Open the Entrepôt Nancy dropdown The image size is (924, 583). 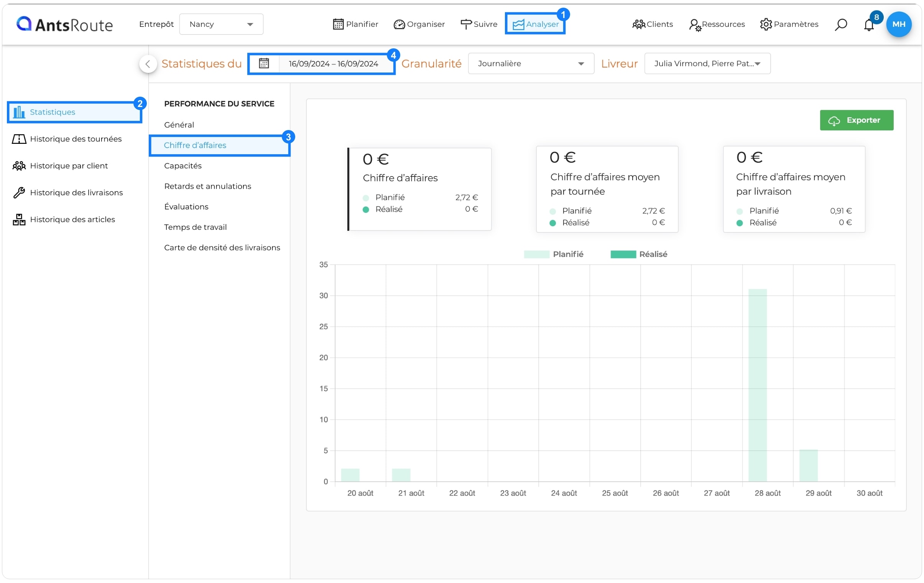click(x=221, y=24)
